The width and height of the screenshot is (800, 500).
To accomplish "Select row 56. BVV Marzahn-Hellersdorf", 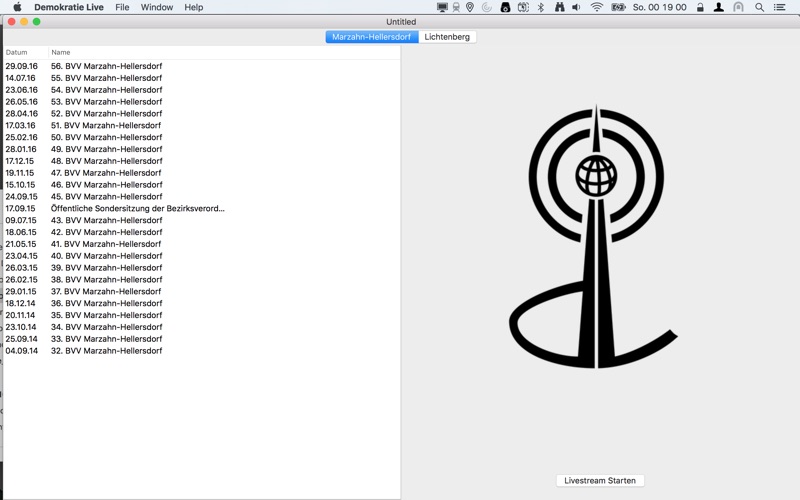I will click(x=202, y=66).
